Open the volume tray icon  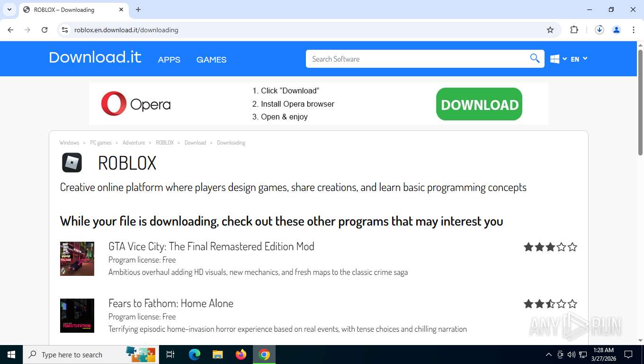pyautogui.click(x=571, y=355)
